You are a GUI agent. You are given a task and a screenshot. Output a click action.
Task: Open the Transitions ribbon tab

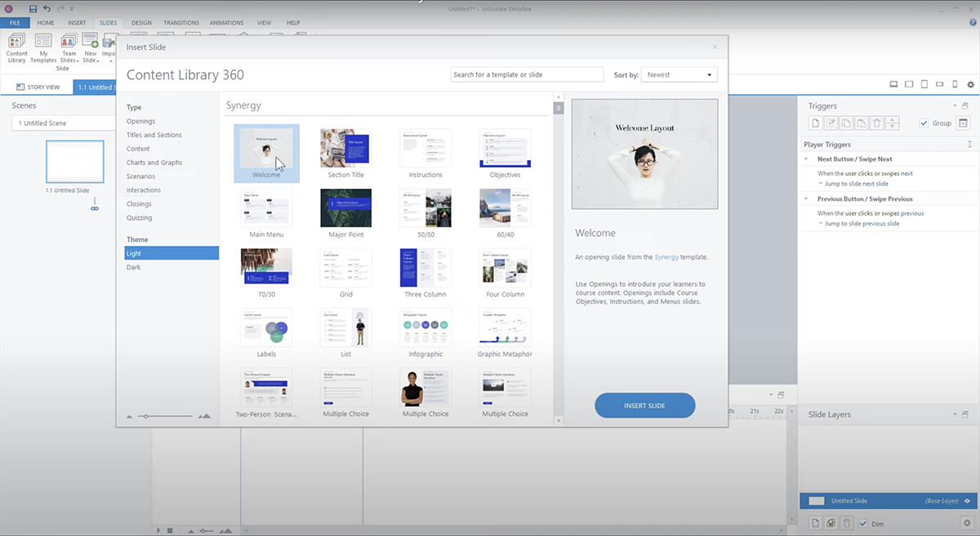180,23
